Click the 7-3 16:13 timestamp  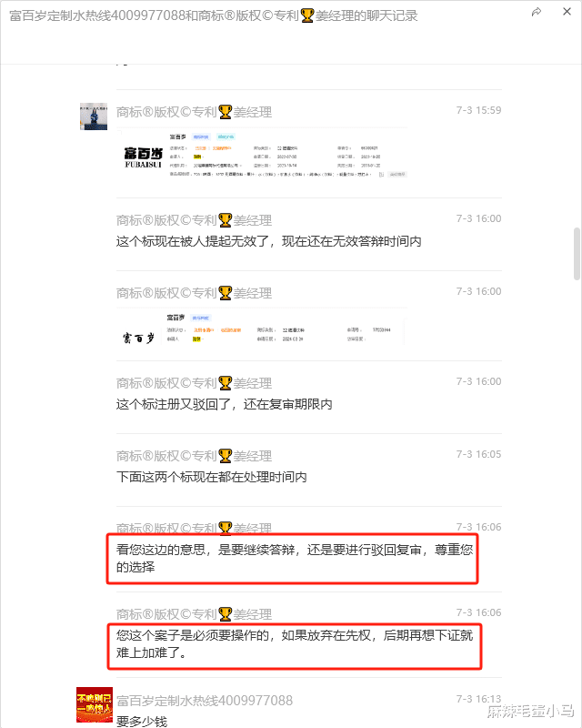[x=478, y=699]
